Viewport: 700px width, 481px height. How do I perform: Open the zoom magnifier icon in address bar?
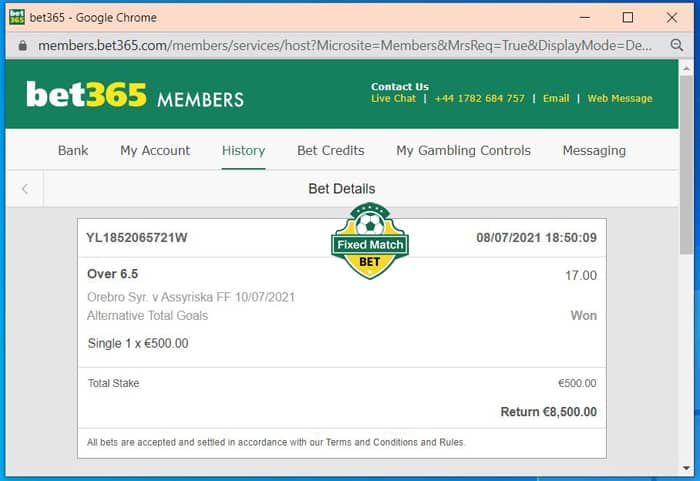point(677,45)
